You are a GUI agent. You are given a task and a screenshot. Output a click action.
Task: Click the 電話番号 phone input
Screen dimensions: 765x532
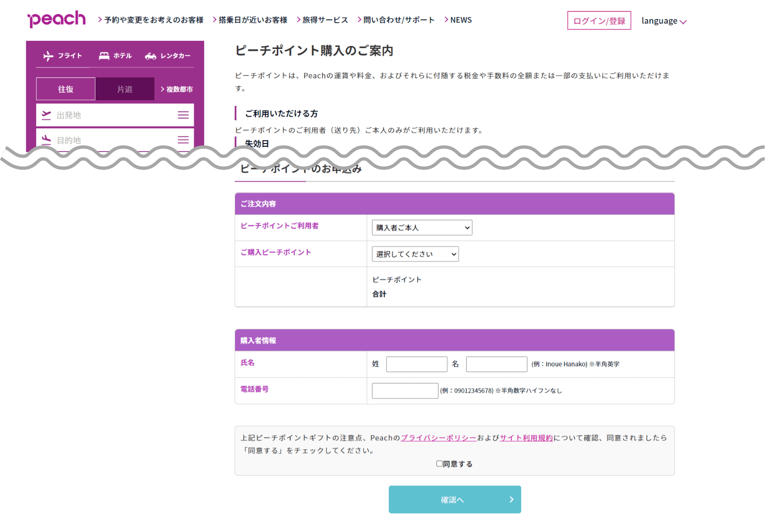[x=405, y=391]
